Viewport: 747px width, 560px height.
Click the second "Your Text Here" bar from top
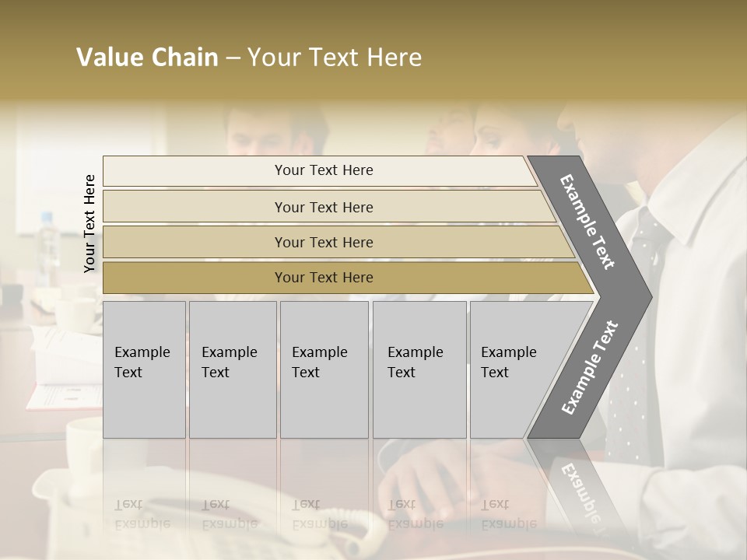[x=323, y=207]
